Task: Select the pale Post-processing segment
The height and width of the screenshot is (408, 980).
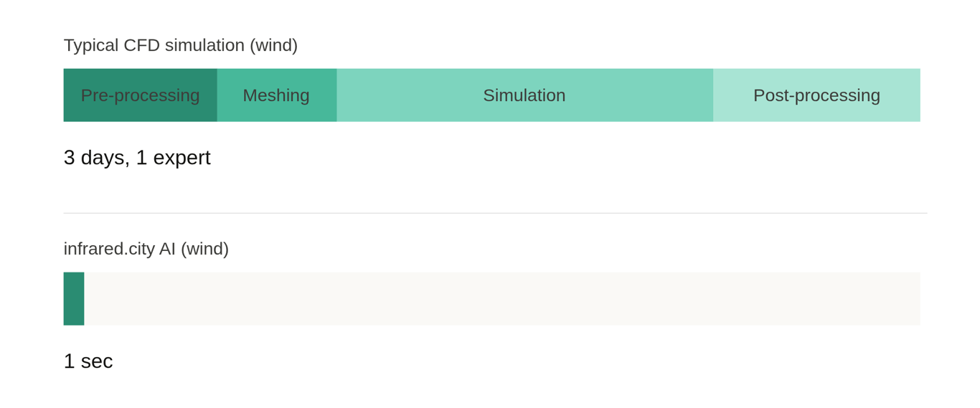Action: pos(816,111)
